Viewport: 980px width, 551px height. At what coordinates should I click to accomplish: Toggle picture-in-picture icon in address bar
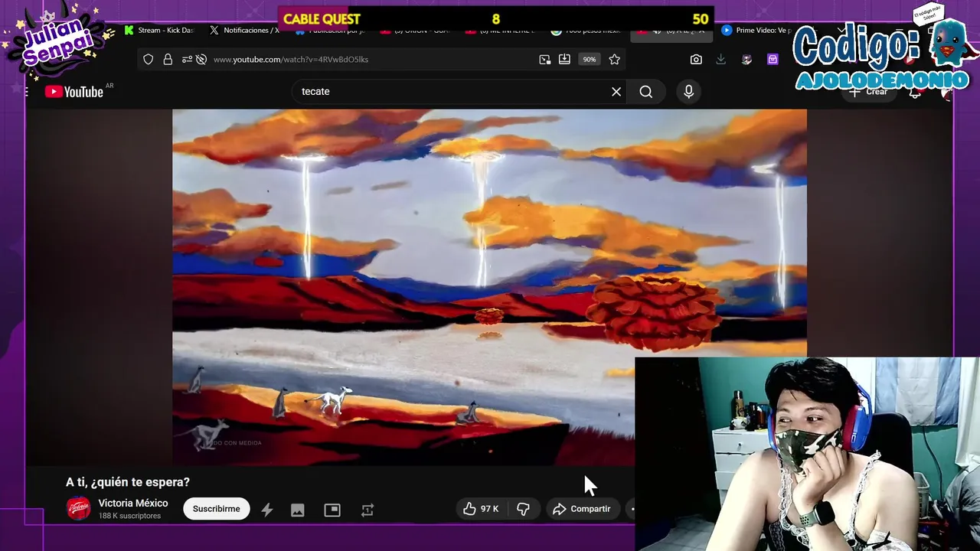pyautogui.click(x=544, y=59)
